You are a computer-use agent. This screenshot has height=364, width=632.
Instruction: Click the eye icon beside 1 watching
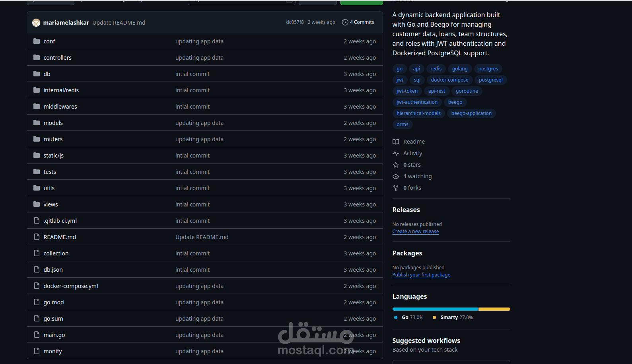coord(396,176)
